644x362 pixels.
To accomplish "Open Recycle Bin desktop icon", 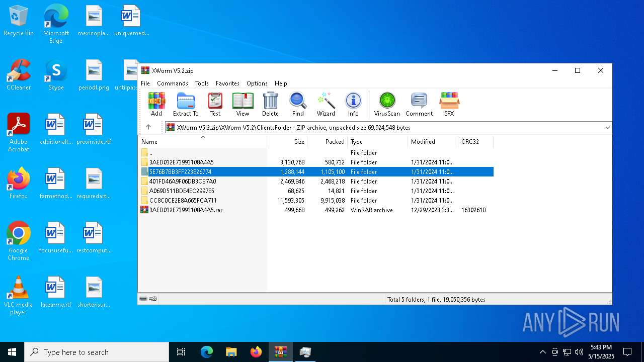I will coord(19,21).
